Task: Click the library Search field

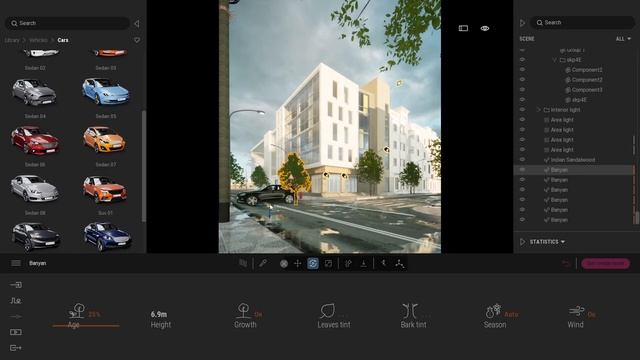Action: (67, 23)
